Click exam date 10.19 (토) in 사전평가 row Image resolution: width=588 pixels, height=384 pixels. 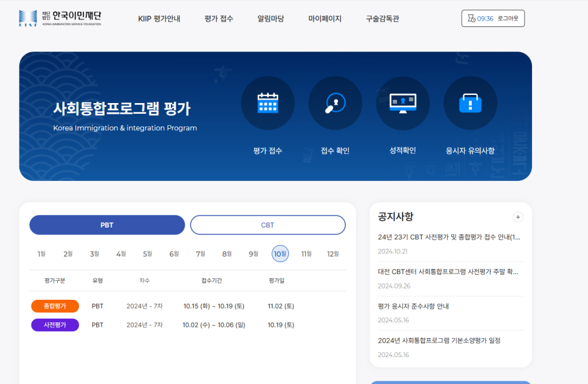click(281, 325)
